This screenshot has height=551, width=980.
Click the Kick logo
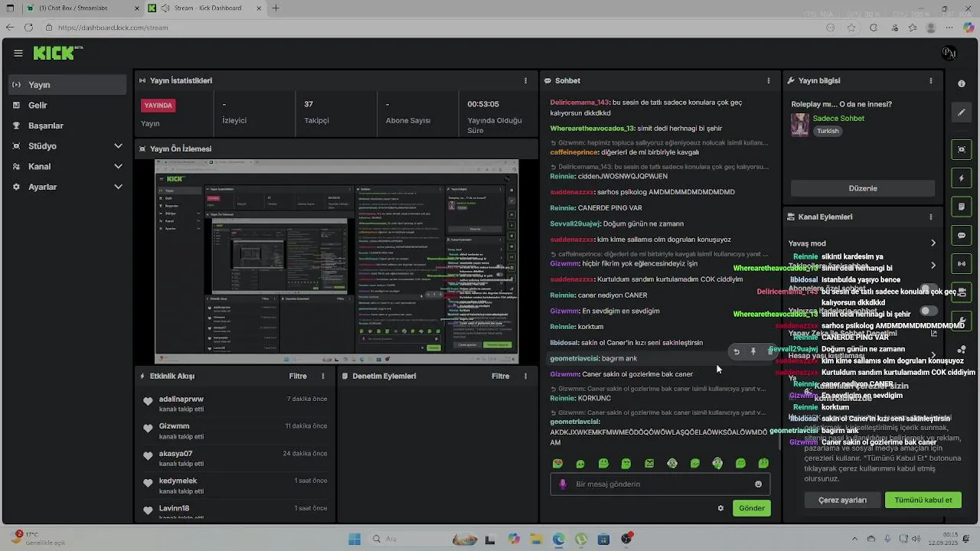click(54, 53)
